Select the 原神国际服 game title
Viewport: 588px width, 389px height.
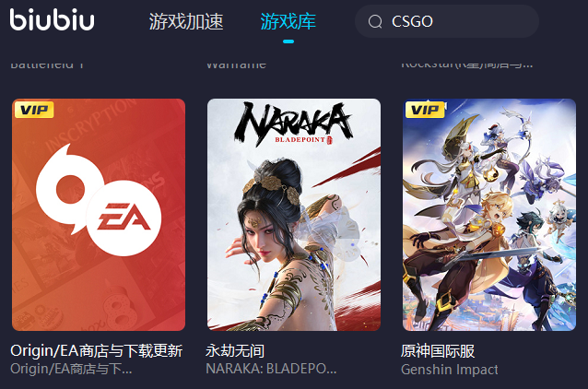tap(438, 351)
